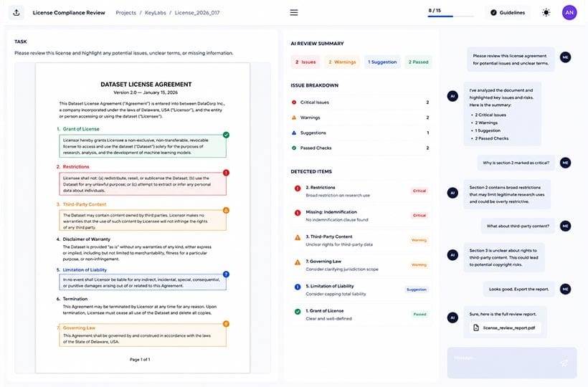Click warning triangle beside detected 3. Third-Party Content
The image size is (588, 387).
click(x=298, y=237)
